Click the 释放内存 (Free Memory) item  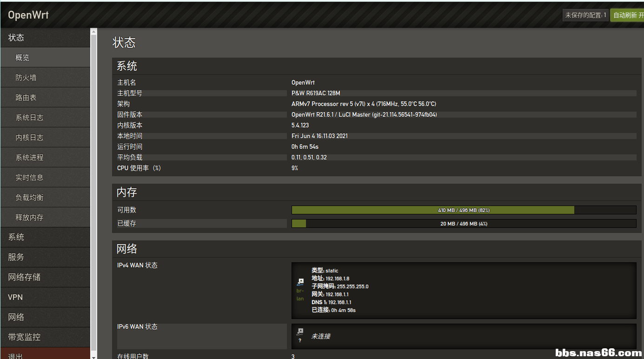click(45, 218)
